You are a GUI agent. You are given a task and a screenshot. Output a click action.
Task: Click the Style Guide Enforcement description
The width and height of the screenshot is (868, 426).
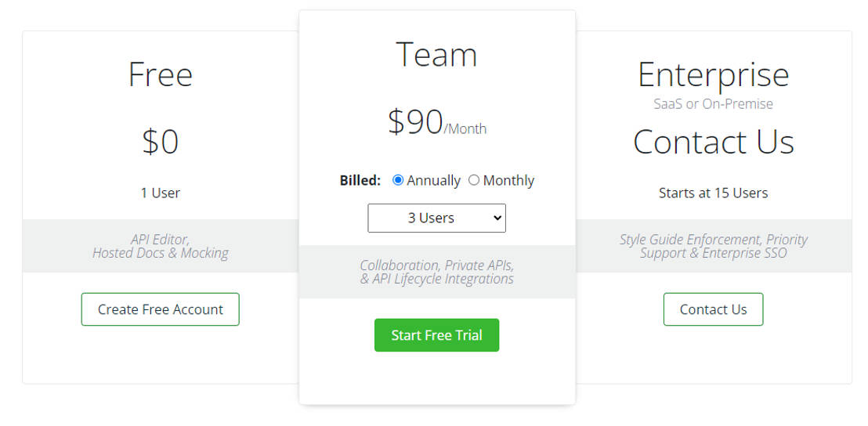click(713, 246)
